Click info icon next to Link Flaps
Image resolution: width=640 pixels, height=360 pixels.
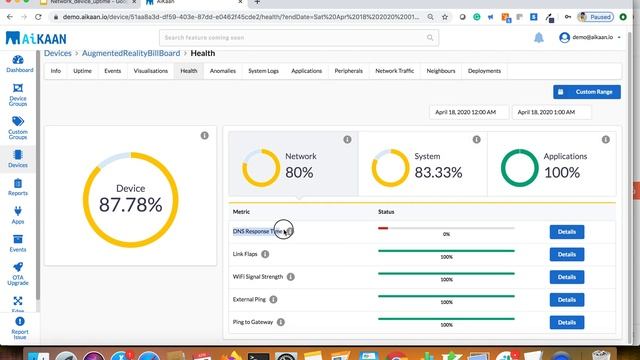tap(265, 254)
